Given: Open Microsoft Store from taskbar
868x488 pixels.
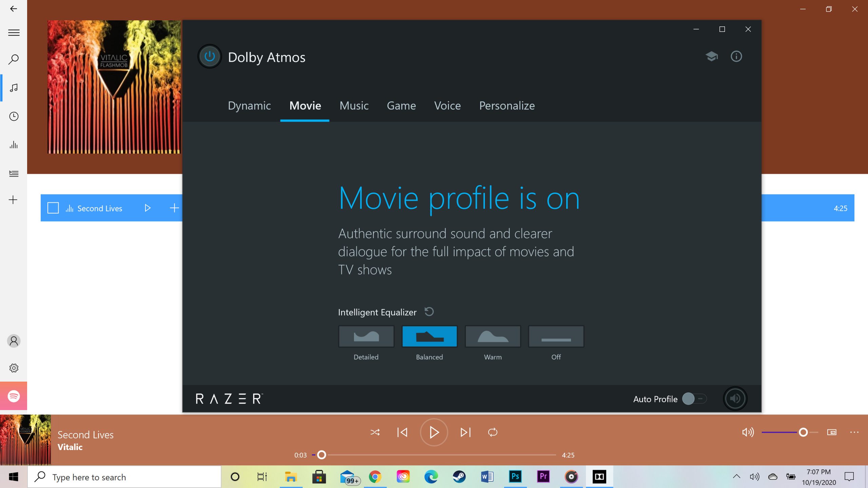Looking at the screenshot, I should tap(319, 477).
